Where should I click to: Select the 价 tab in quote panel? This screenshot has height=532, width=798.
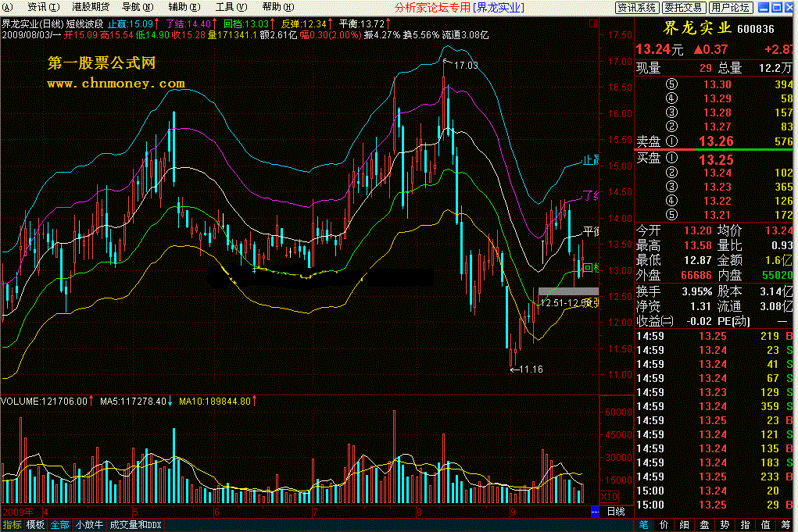(x=664, y=525)
